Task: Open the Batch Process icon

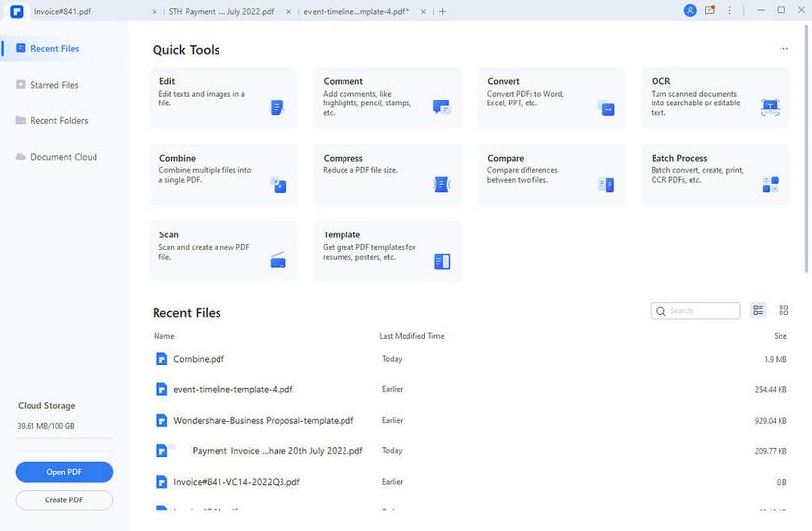Action: 770,184
